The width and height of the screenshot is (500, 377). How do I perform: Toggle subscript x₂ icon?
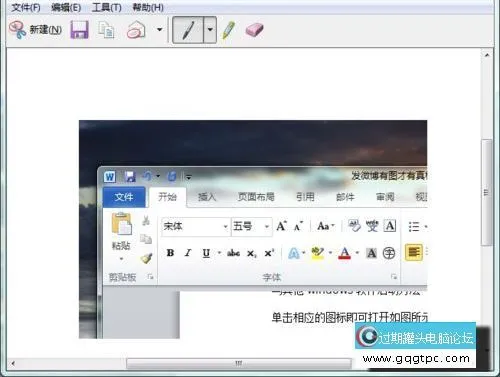(252, 254)
